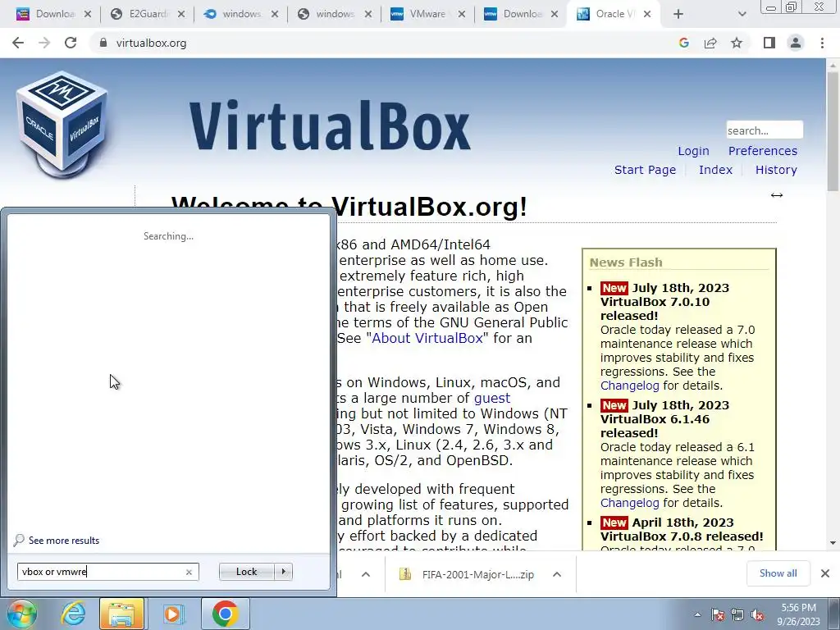The width and height of the screenshot is (840, 630).
Task: Expand the FIFA zip download options chevron
Action: [x=557, y=574]
